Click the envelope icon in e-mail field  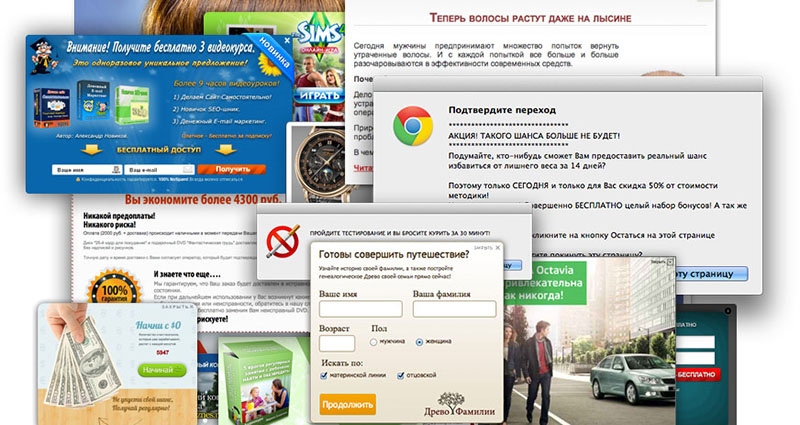click(x=188, y=169)
